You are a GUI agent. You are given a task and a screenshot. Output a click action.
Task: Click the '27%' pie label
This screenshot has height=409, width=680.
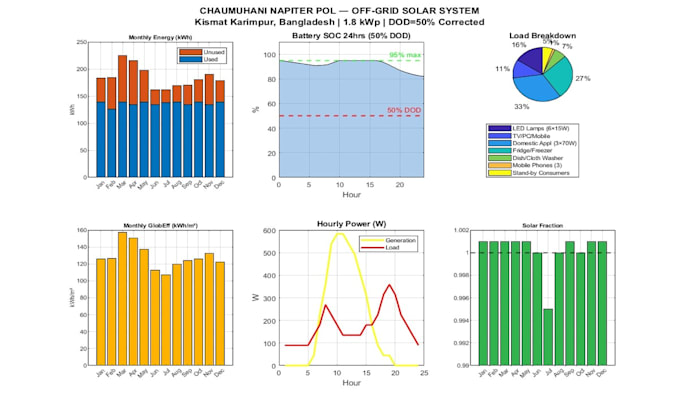[x=583, y=79]
